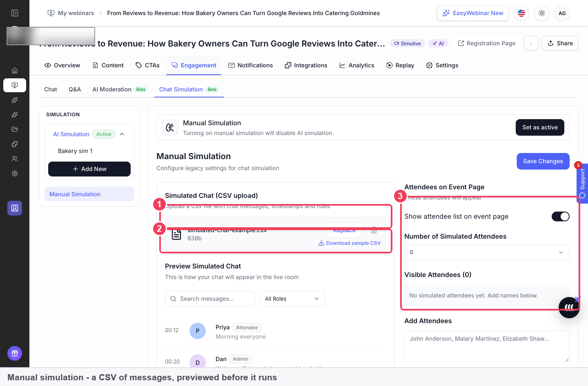
Task: Open the folder icon in sidebar
Action: pos(15,129)
